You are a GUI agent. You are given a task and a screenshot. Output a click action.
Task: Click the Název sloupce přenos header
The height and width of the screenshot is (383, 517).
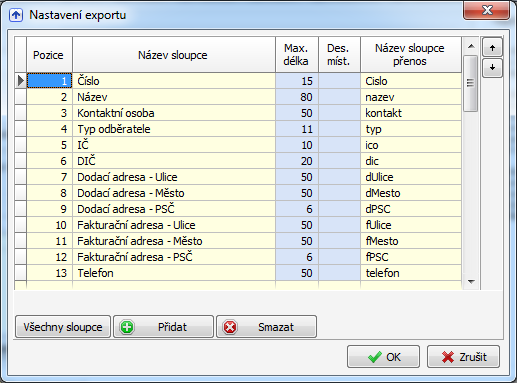[411, 55]
